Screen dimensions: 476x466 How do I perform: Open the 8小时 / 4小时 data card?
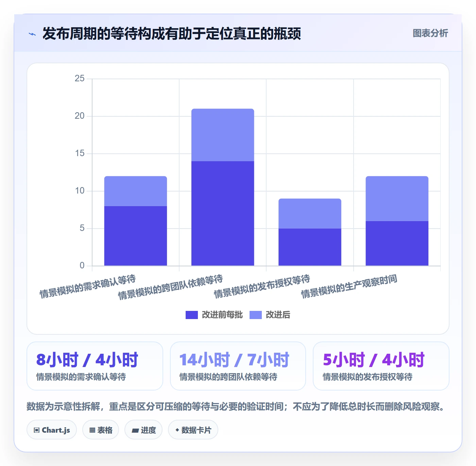95,366
